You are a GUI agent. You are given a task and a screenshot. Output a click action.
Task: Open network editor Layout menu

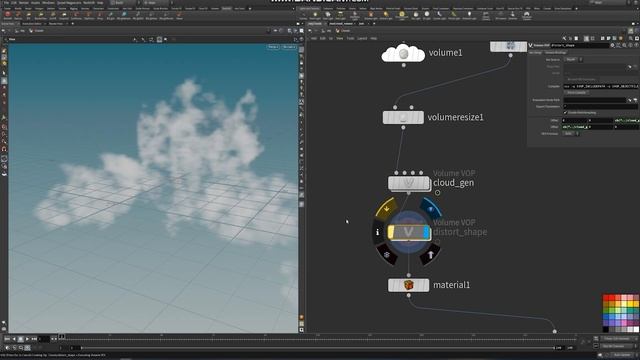(362, 38)
